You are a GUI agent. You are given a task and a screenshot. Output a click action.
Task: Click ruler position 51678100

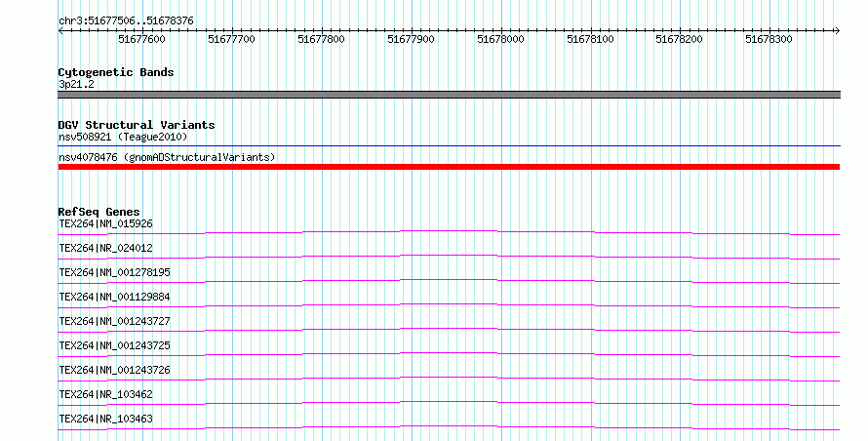[x=590, y=39]
